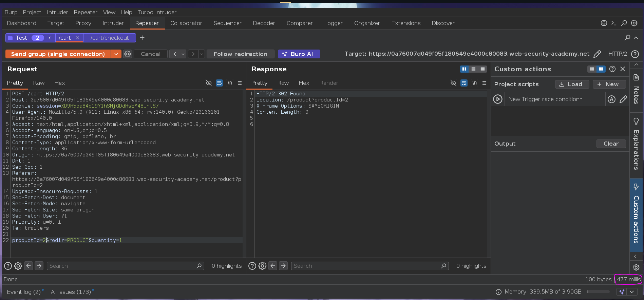Go to next response search match
This screenshot has width=644, height=300.
(283, 266)
